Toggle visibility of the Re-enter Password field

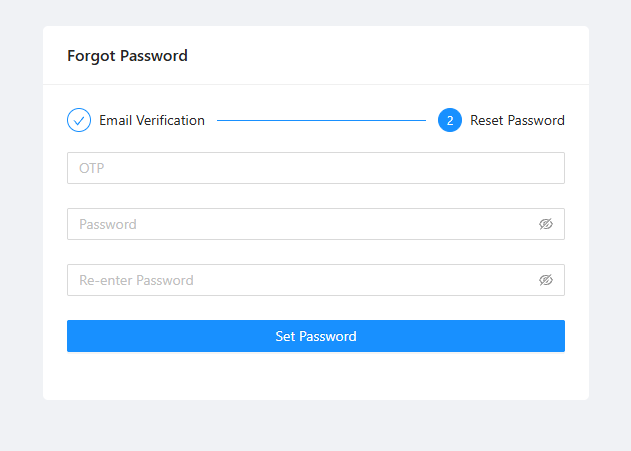point(546,280)
